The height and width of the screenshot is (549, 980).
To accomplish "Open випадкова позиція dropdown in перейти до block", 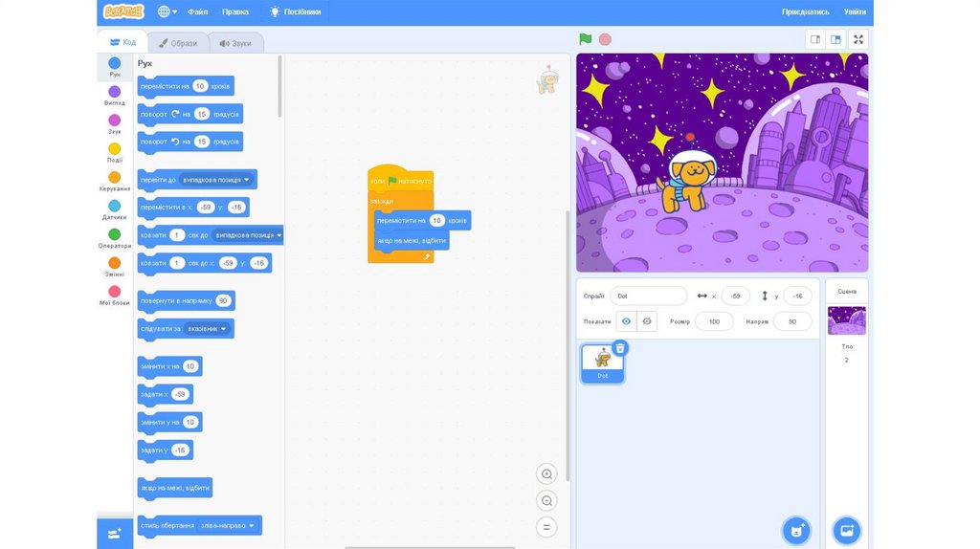I will [x=216, y=180].
